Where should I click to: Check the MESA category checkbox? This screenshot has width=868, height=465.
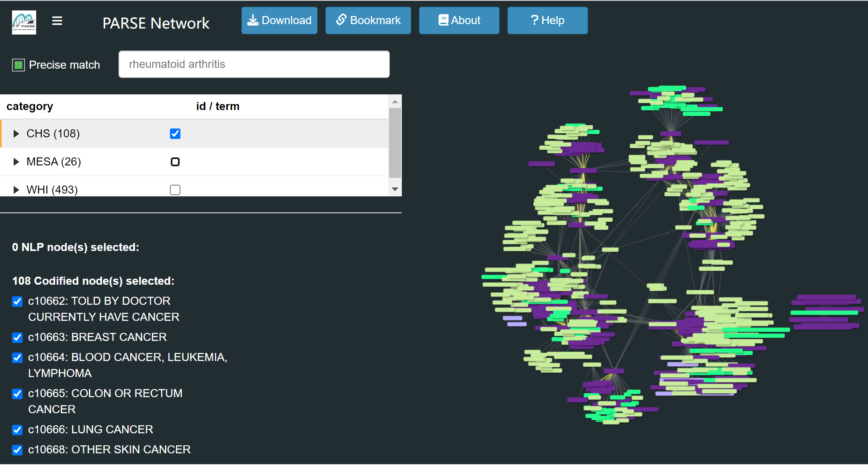pyautogui.click(x=175, y=162)
